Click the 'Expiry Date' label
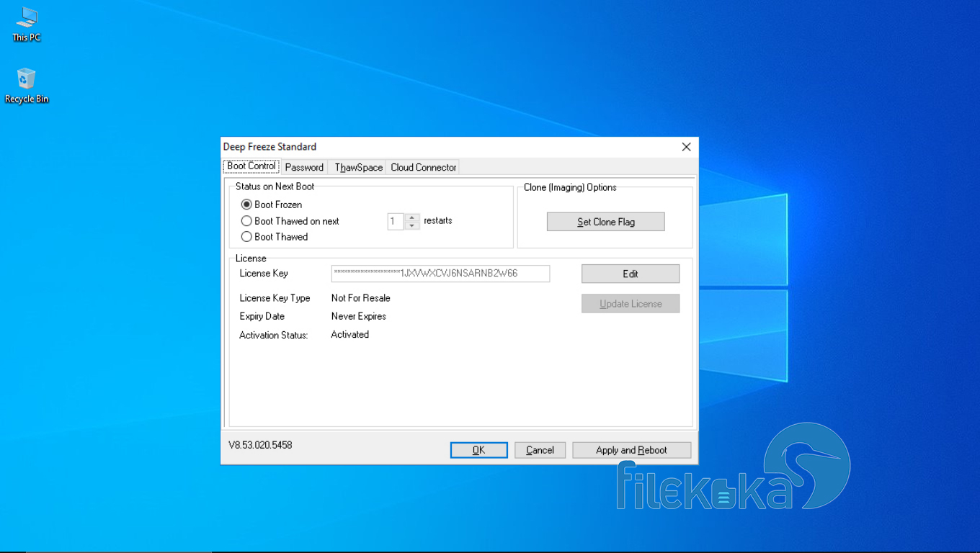This screenshot has height=553, width=980. pyautogui.click(x=262, y=317)
